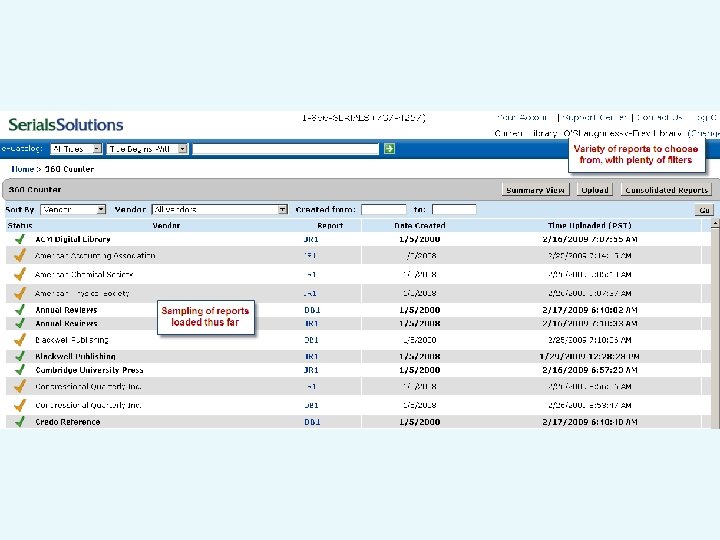This screenshot has width=720, height=540.
Task: Click the green checkmark for ACM Digital Library
Action: tap(20, 239)
